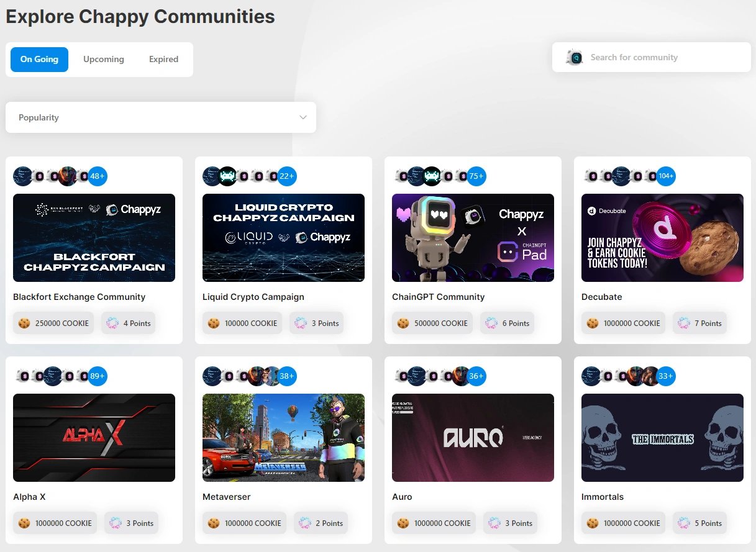Click the cookie icon on Blackfort card
Screen dimensions: 756x552
24,323
